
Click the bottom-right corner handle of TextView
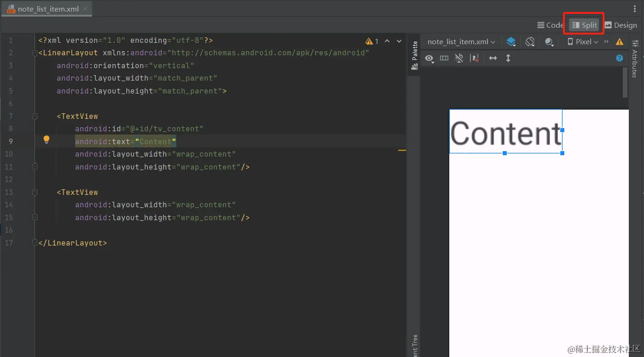[563, 153]
